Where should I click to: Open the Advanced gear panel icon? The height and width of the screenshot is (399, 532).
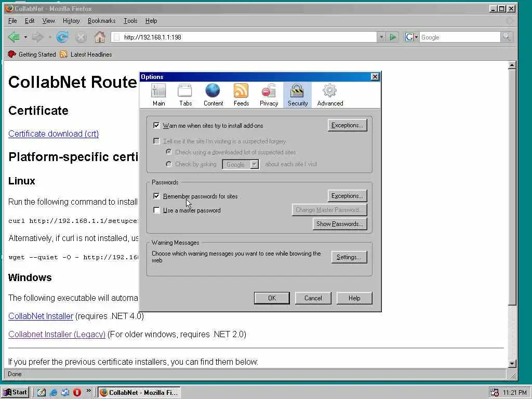tap(330, 95)
